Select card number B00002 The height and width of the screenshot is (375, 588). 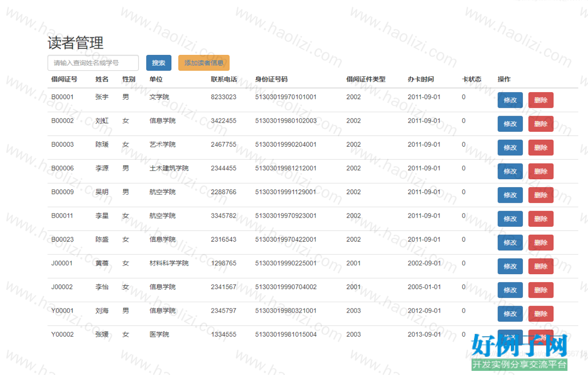(x=62, y=121)
